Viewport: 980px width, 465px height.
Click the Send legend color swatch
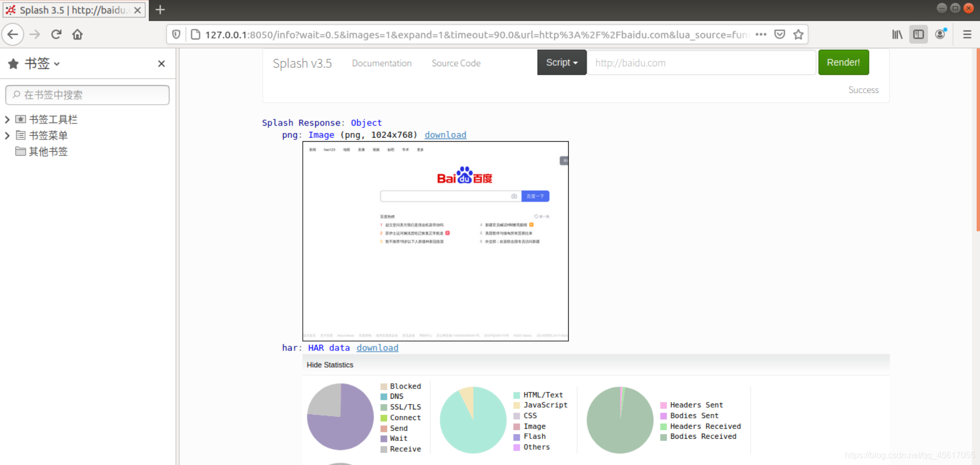pos(384,429)
